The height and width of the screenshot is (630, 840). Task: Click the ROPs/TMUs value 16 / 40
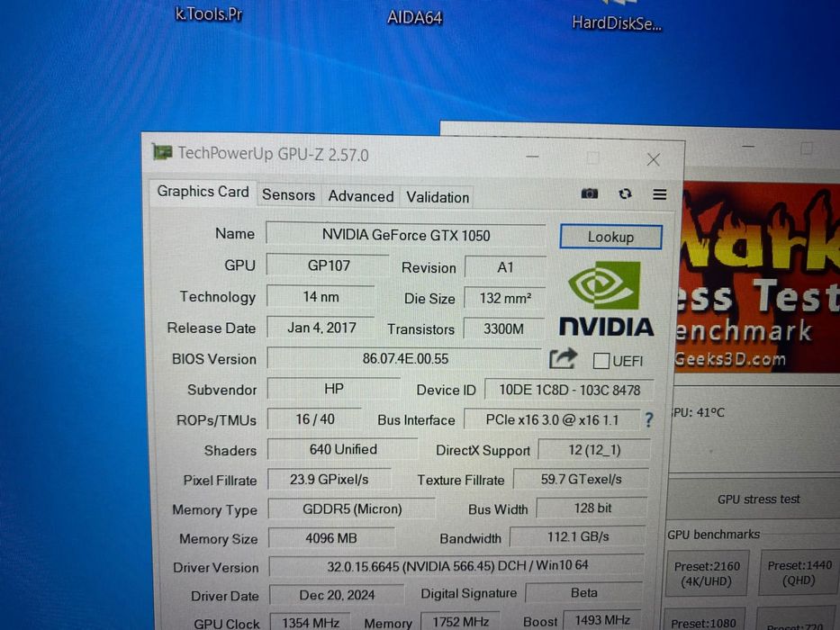point(315,418)
